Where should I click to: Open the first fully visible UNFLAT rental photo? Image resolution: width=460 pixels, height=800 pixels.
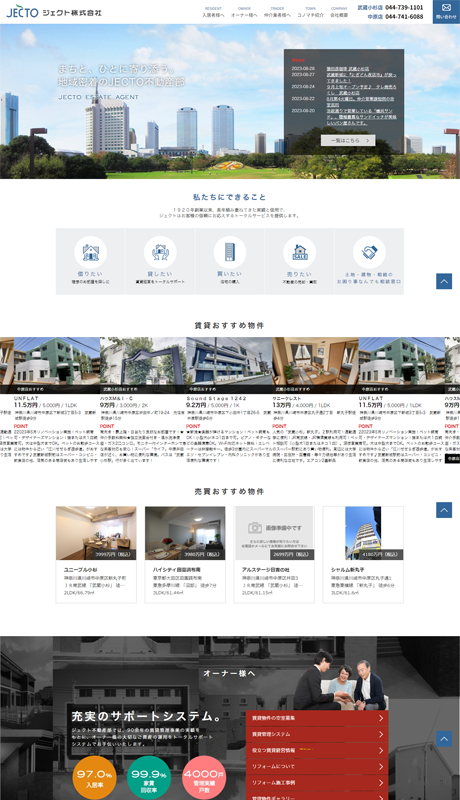tap(57, 365)
